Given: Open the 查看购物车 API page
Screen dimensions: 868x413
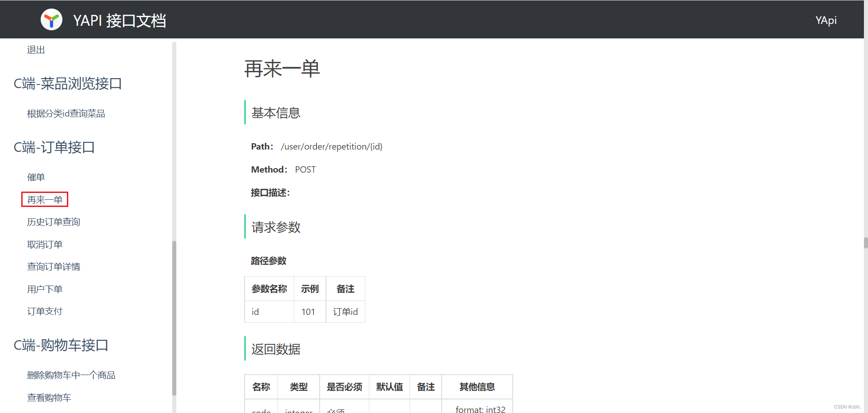Looking at the screenshot, I should pyautogui.click(x=49, y=397).
